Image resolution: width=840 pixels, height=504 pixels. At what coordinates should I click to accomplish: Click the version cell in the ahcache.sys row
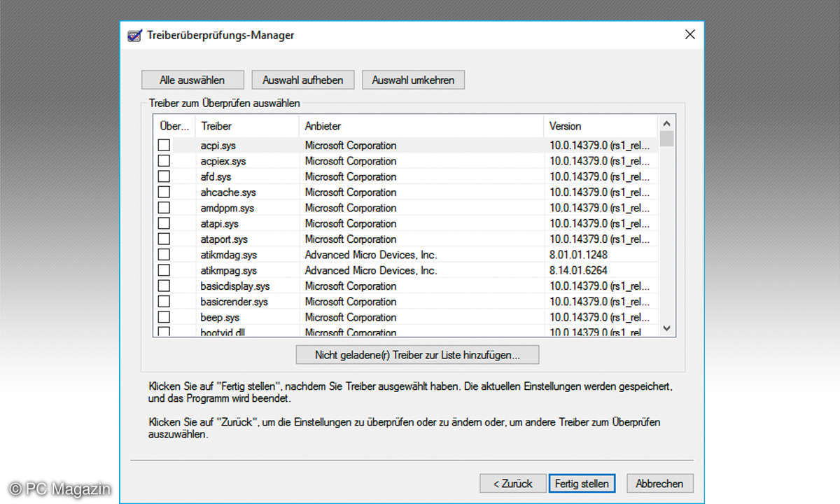pyautogui.click(x=601, y=192)
